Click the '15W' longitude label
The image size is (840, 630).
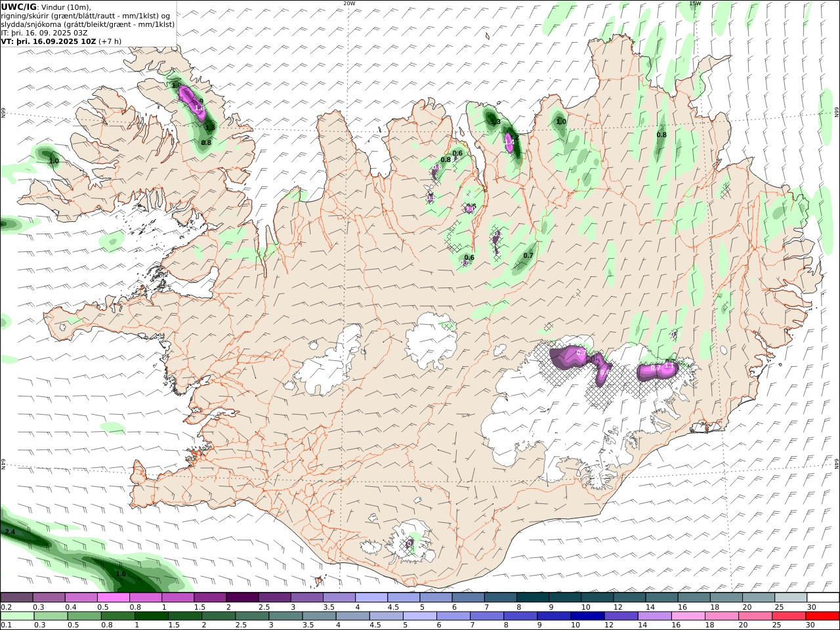click(x=695, y=3)
